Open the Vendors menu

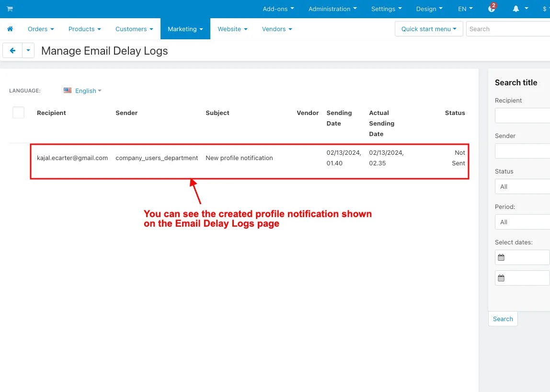pos(277,29)
